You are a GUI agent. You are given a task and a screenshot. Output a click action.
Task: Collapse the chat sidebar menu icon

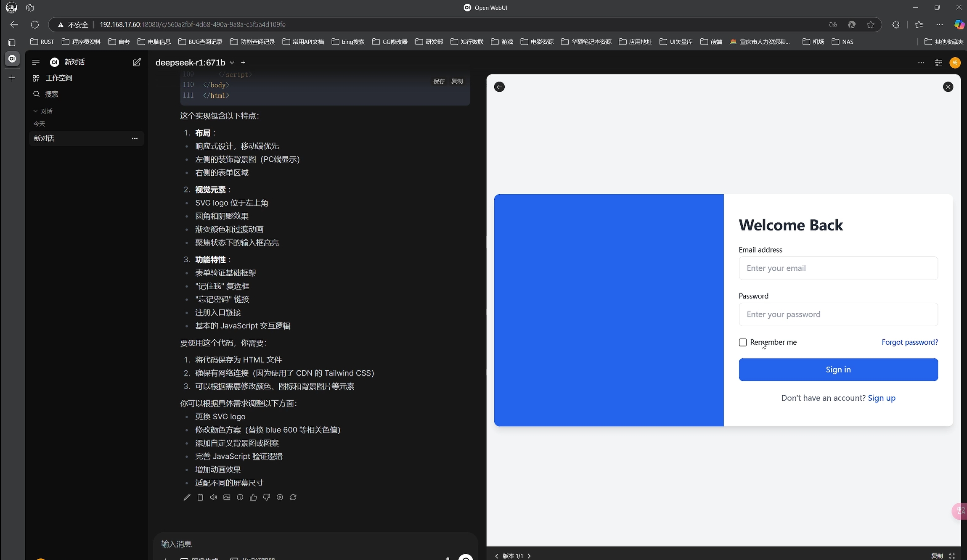point(36,62)
